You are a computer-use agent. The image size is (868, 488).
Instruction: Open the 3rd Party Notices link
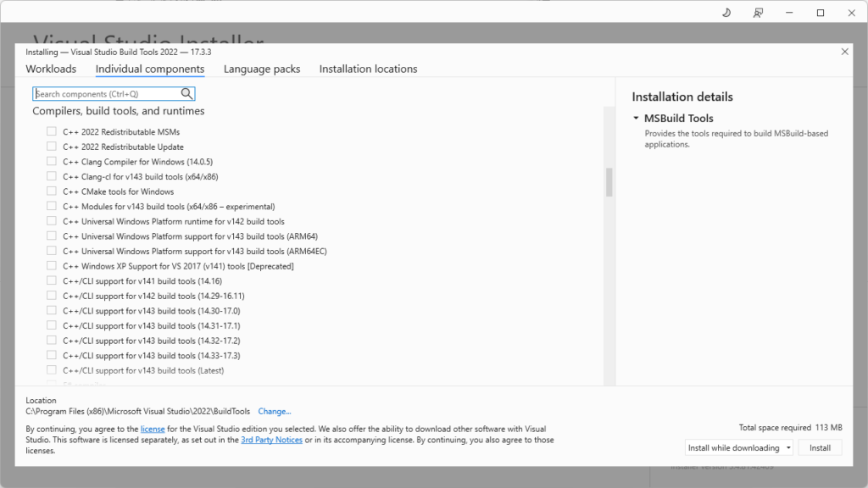click(272, 440)
